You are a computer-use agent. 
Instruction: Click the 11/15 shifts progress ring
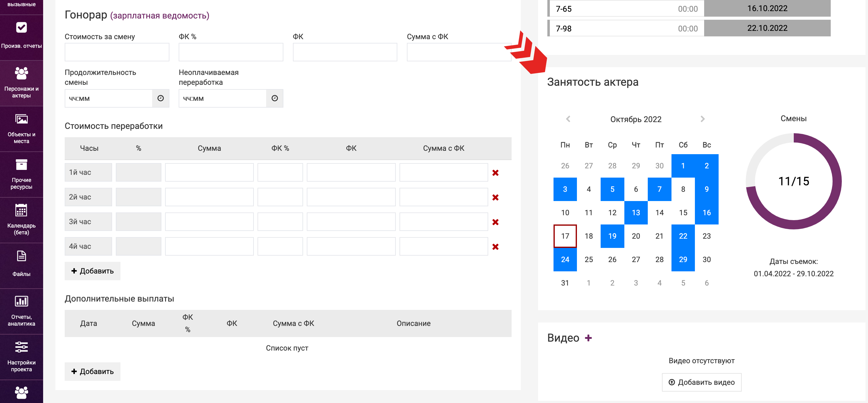793,181
